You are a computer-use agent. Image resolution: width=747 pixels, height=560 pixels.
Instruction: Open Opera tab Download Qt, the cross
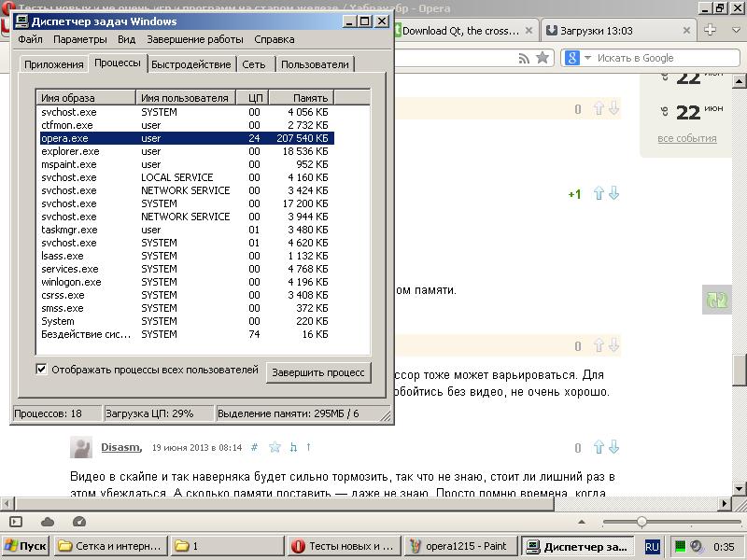pos(459,31)
